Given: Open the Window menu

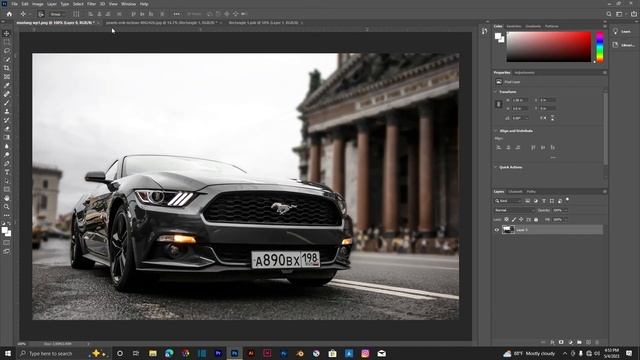Looking at the screenshot, I should [x=128, y=4].
